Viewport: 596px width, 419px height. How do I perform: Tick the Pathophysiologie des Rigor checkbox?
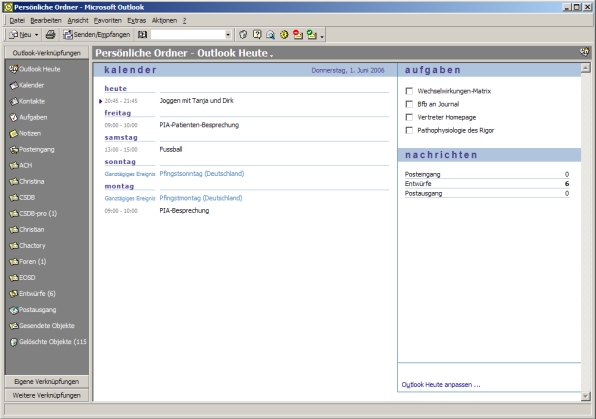point(409,130)
